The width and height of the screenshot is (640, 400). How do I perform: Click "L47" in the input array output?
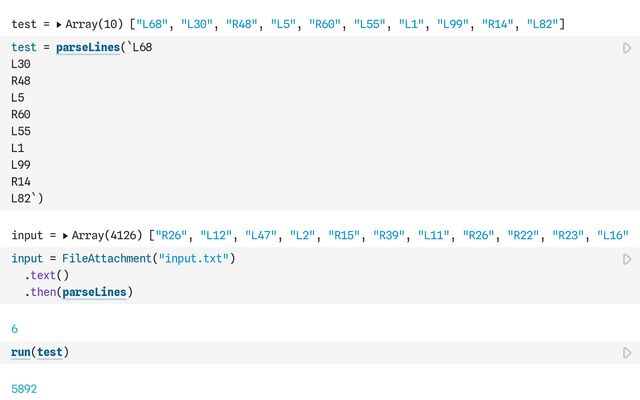(x=262, y=235)
